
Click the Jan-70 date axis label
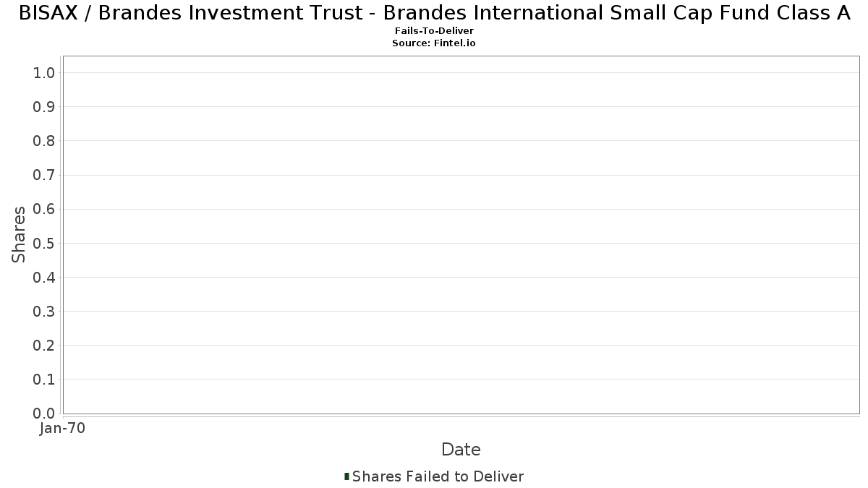click(x=63, y=429)
